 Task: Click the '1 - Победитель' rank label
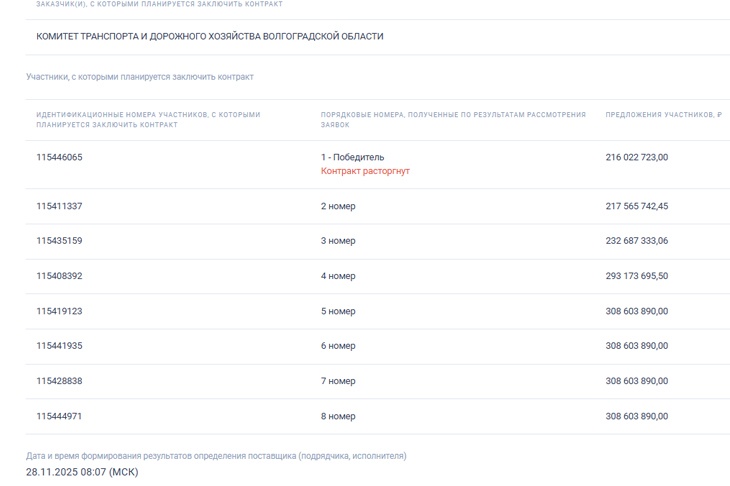coord(352,157)
